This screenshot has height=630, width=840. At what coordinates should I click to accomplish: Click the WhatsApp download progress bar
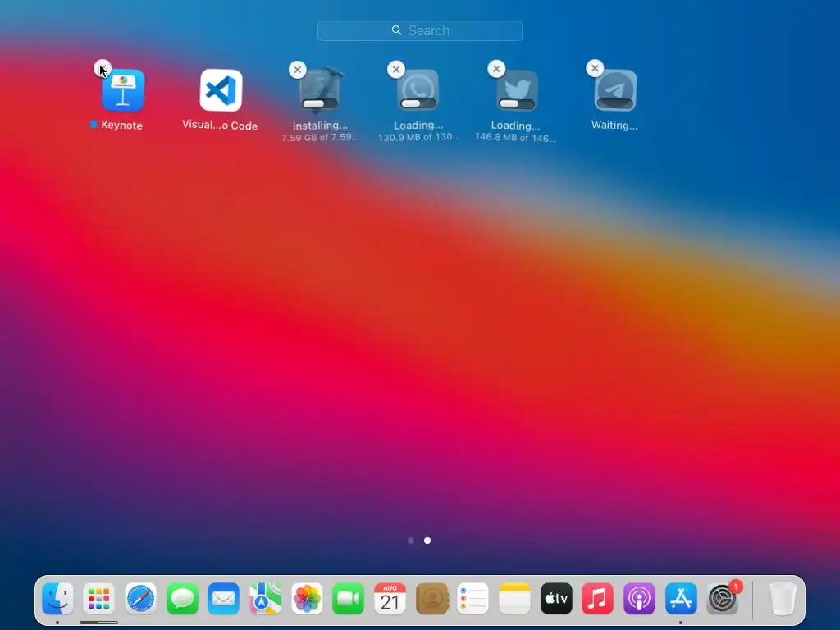pos(418,103)
